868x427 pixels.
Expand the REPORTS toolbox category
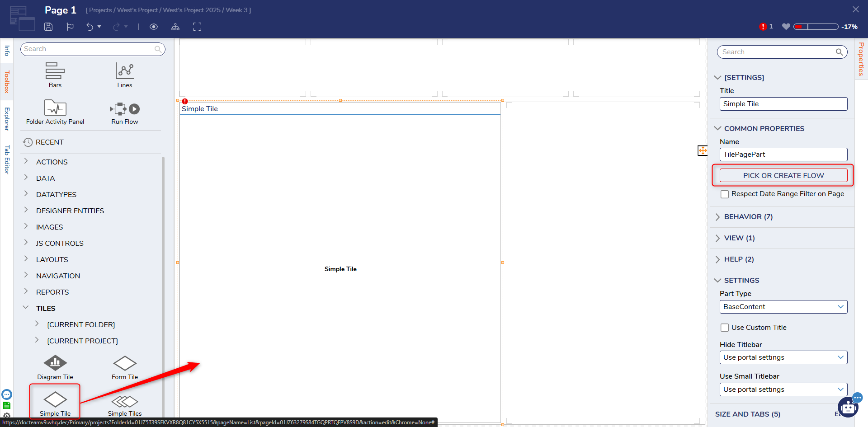(52, 292)
